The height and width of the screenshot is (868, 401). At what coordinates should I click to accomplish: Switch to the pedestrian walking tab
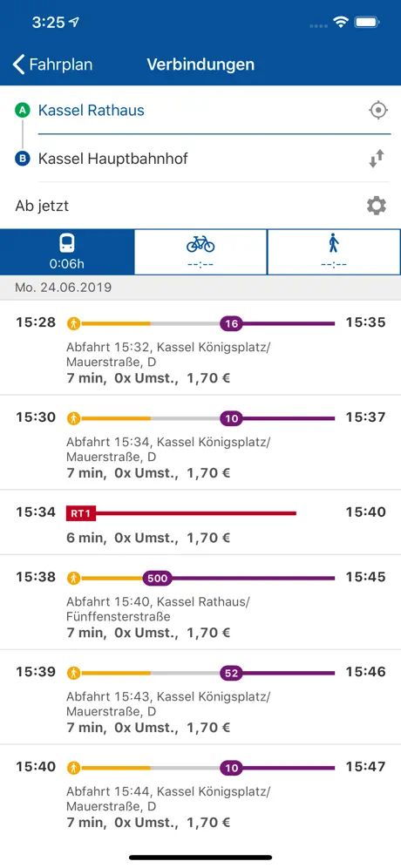coord(334,252)
